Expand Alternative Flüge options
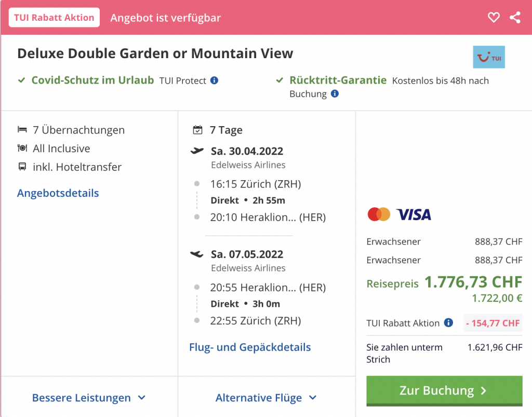 click(x=266, y=398)
